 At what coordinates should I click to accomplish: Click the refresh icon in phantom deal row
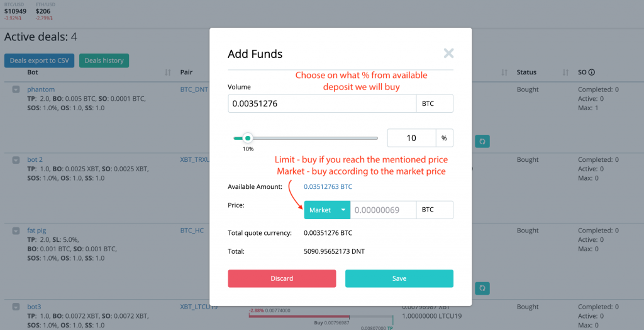tap(482, 141)
